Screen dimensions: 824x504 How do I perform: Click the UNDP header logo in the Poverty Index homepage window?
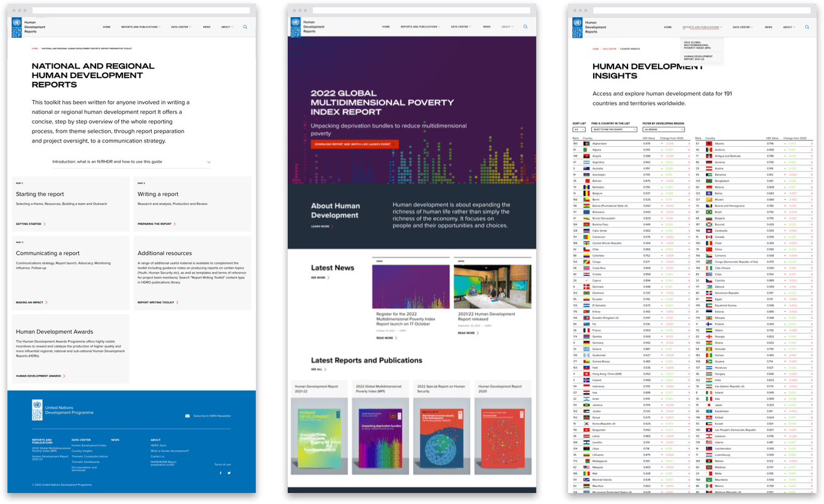296,28
